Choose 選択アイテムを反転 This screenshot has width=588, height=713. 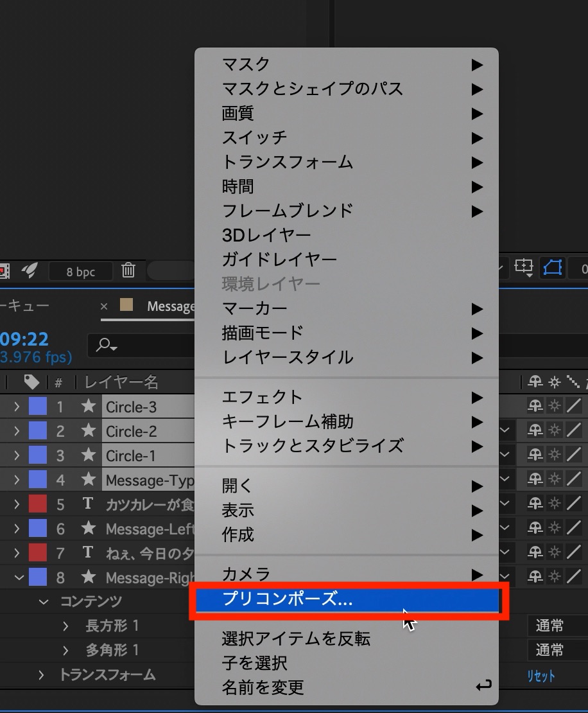point(346,639)
